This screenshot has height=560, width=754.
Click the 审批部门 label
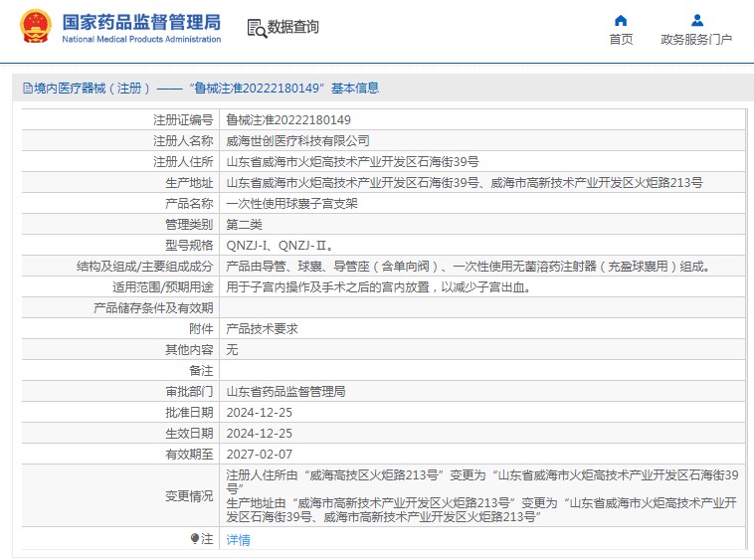(x=189, y=392)
